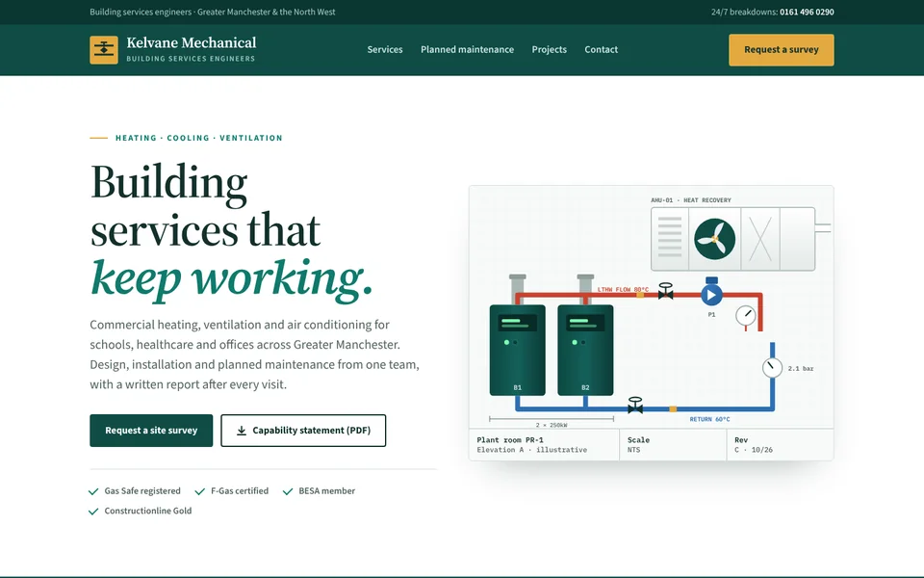Click Request a site survey button
Viewport: 924px width, 578px height.
coord(151,431)
